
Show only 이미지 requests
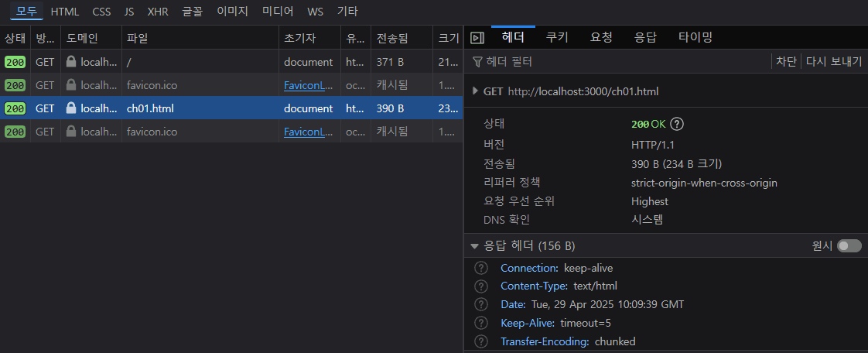[233, 12]
